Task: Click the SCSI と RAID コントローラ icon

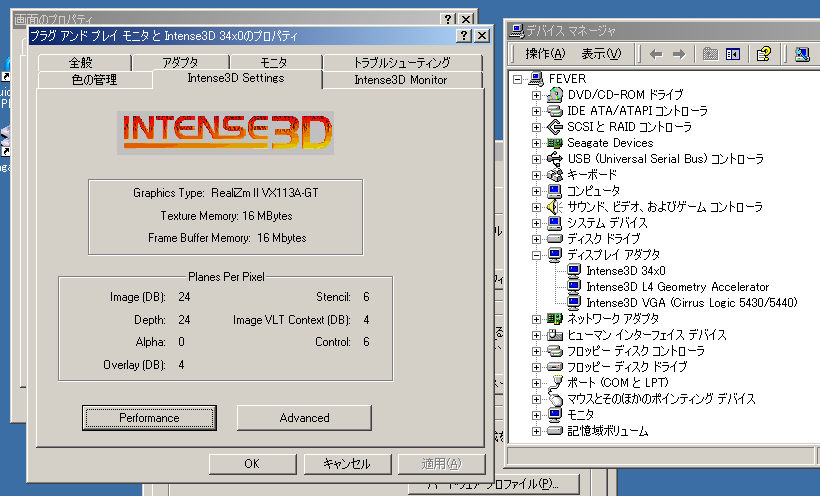Action: click(x=554, y=127)
